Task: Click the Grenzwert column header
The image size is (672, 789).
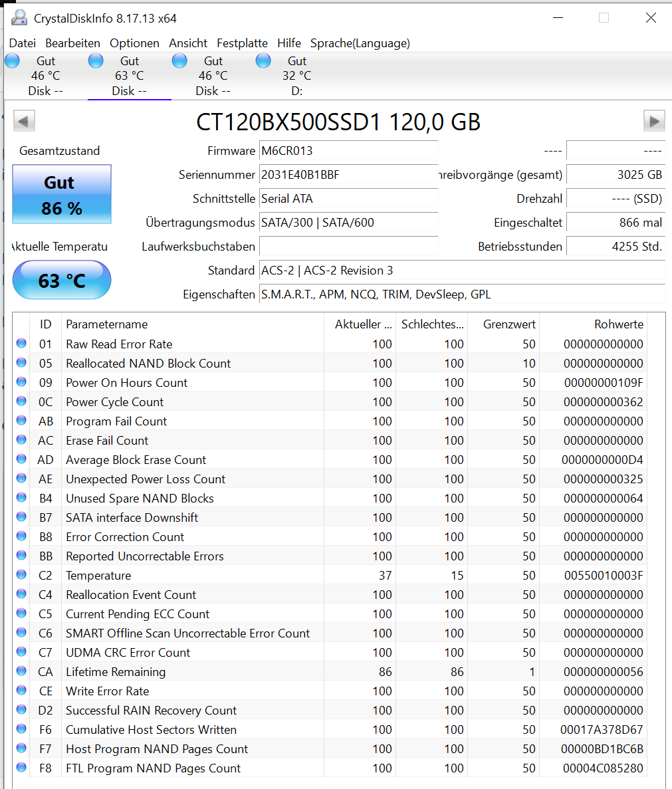Action: (503, 324)
